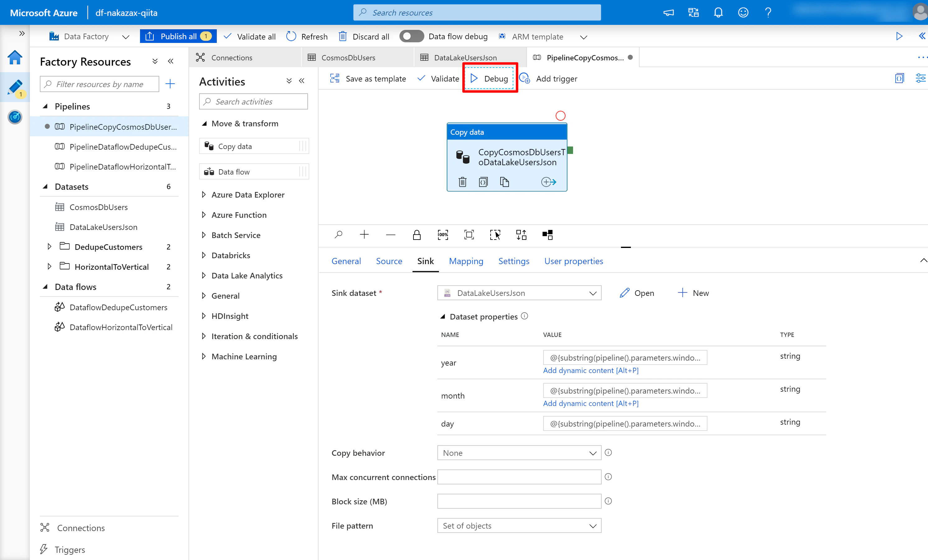The height and width of the screenshot is (560, 928).
Task: Delete the Copy data activity
Action: pos(463,182)
